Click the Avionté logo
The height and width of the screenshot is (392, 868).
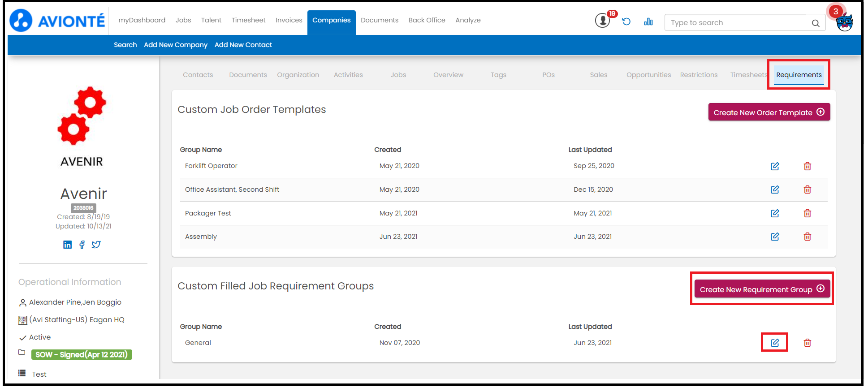click(57, 21)
